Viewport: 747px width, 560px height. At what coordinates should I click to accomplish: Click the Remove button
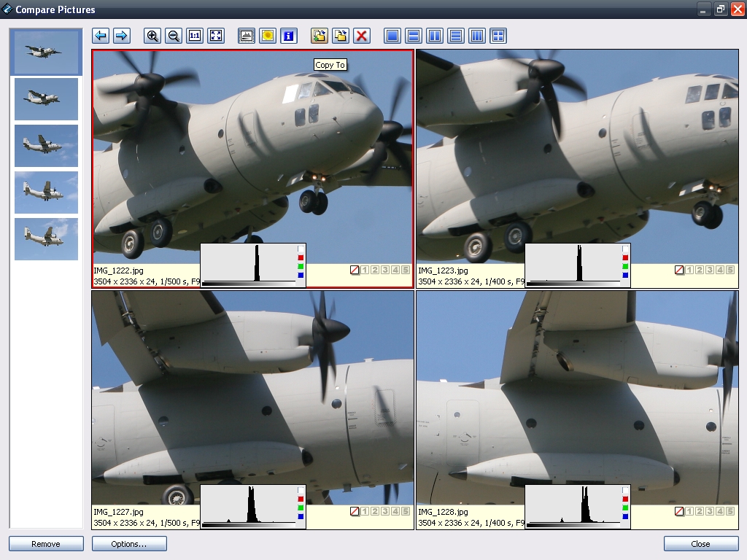click(46, 544)
